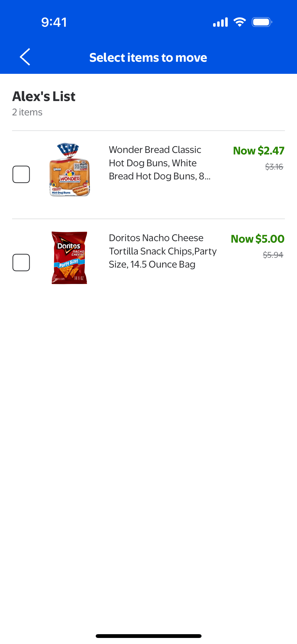Click the Now $5.00 sale price
297x644 pixels.
coord(257,239)
